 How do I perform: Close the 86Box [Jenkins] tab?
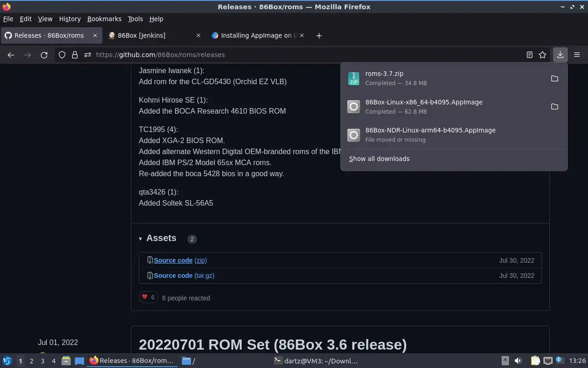click(198, 35)
